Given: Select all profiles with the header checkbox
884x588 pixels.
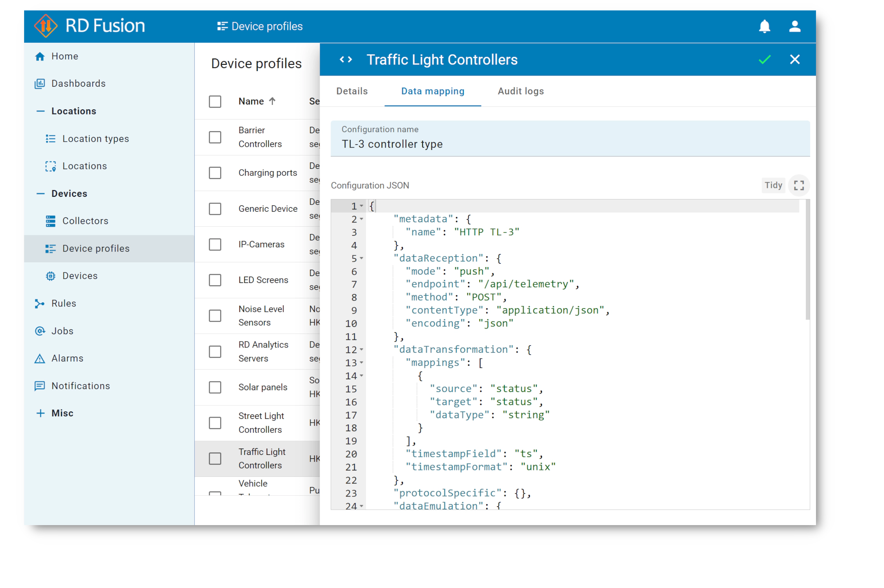Looking at the screenshot, I should (x=215, y=102).
